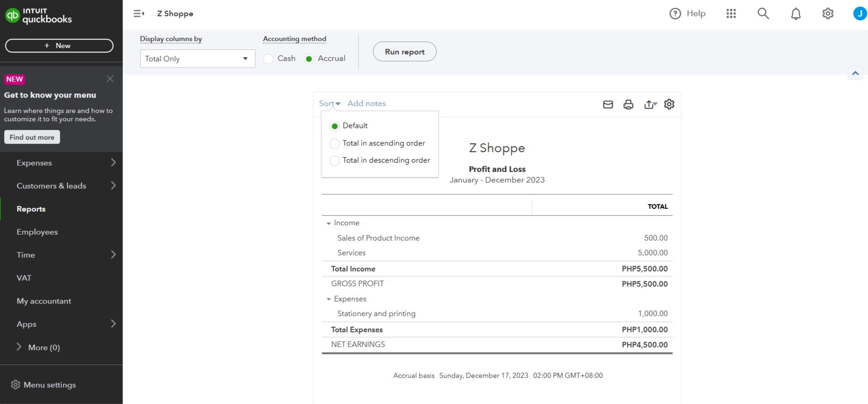The image size is (868, 404).
Task: Click Add notes link
Action: pos(366,104)
